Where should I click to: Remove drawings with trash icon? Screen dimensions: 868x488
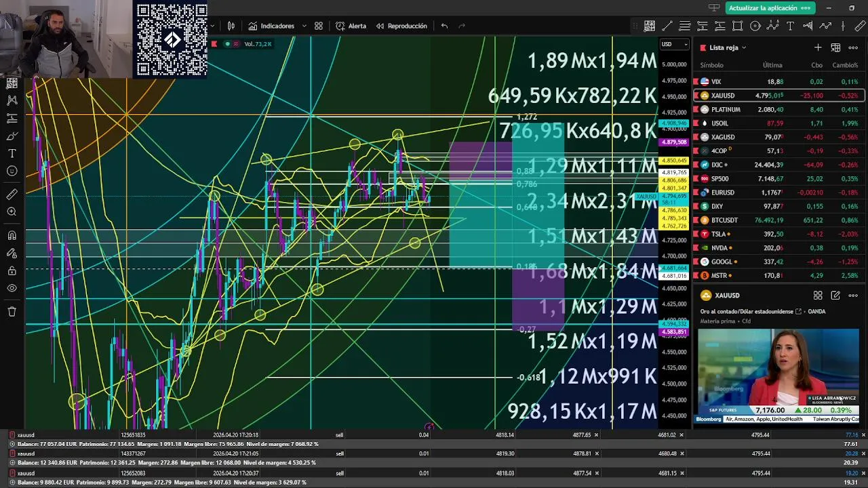(x=12, y=312)
